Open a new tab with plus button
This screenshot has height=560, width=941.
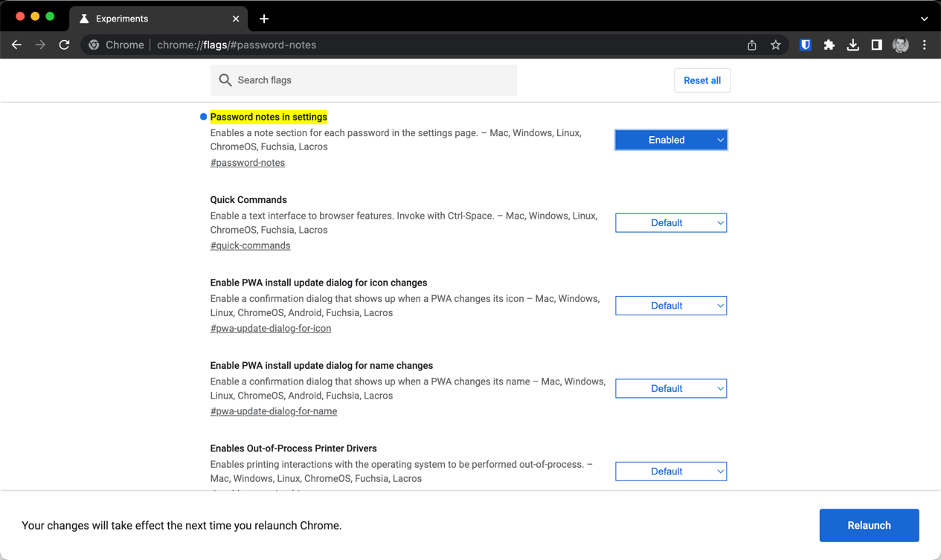coord(264,19)
